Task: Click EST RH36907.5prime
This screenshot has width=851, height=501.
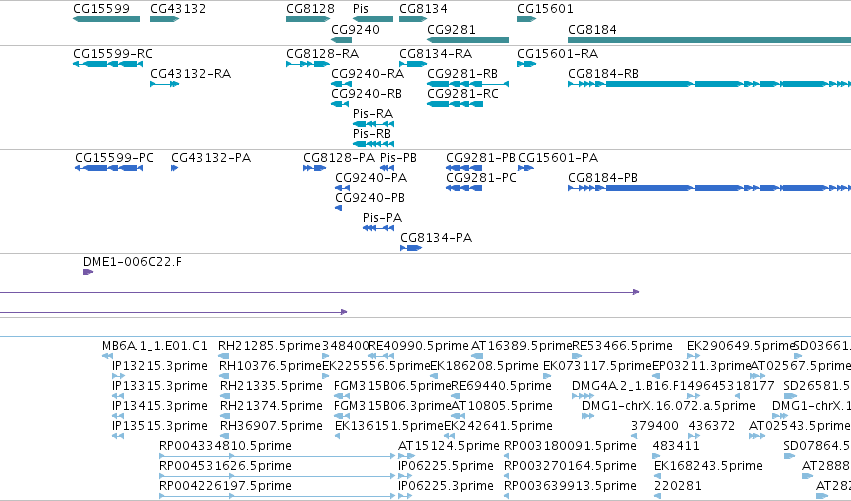Action: coord(225,436)
